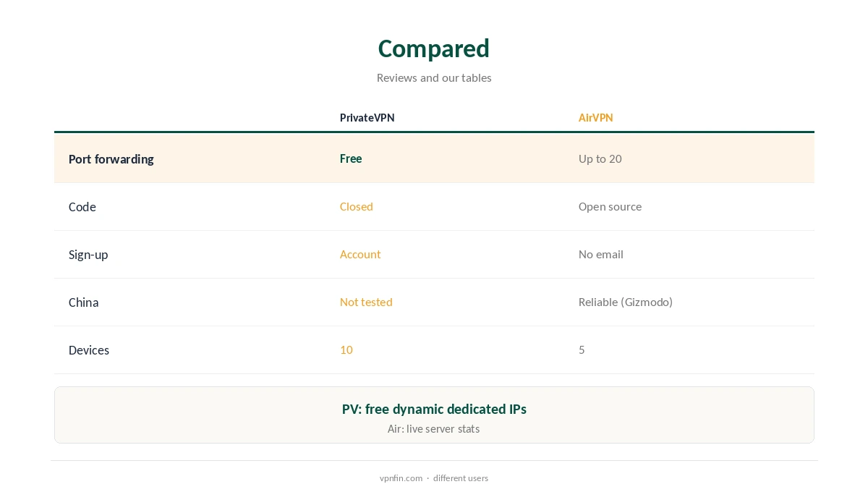Screen dimensions: 868x492
Task: Click the vpnfin.com footer text
Action: (401, 478)
